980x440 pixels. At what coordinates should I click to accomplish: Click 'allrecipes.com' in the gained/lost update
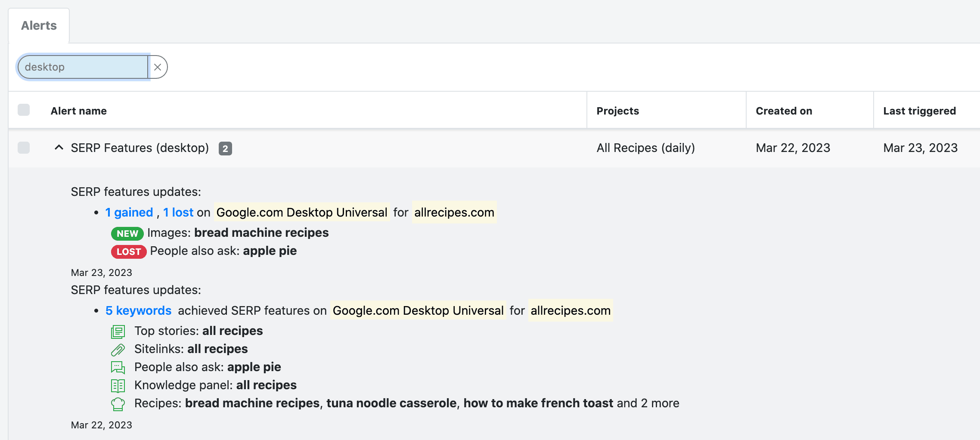pyautogui.click(x=454, y=212)
